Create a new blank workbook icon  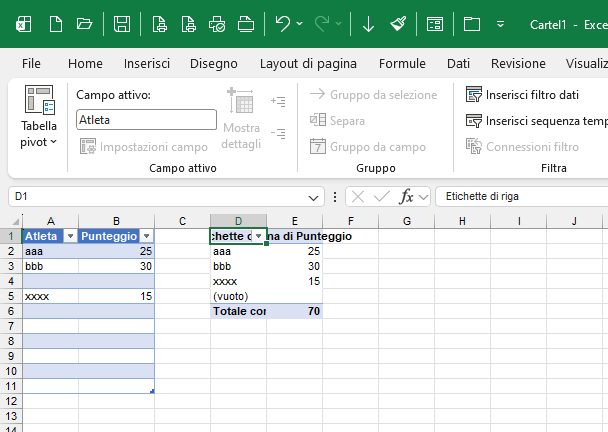pyautogui.click(x=56, y=24)
